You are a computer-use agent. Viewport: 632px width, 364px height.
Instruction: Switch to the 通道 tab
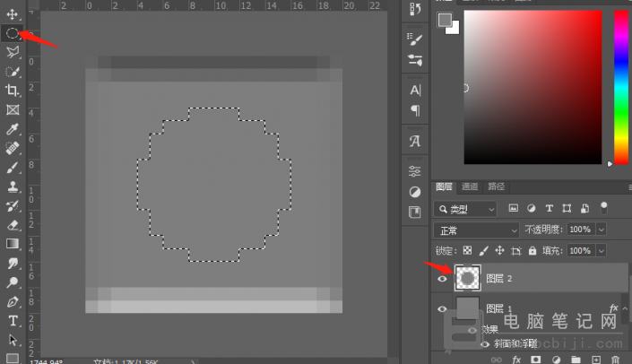(470, 186)
